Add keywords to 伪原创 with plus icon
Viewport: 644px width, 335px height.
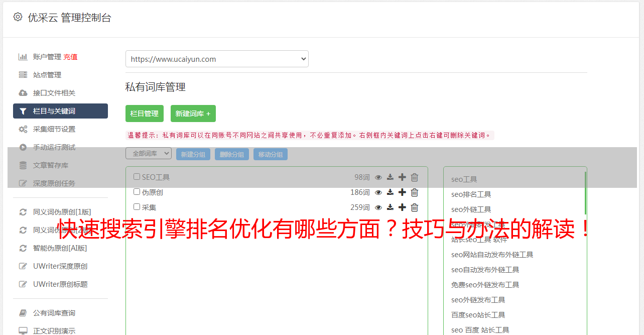[x=402, y=192]
